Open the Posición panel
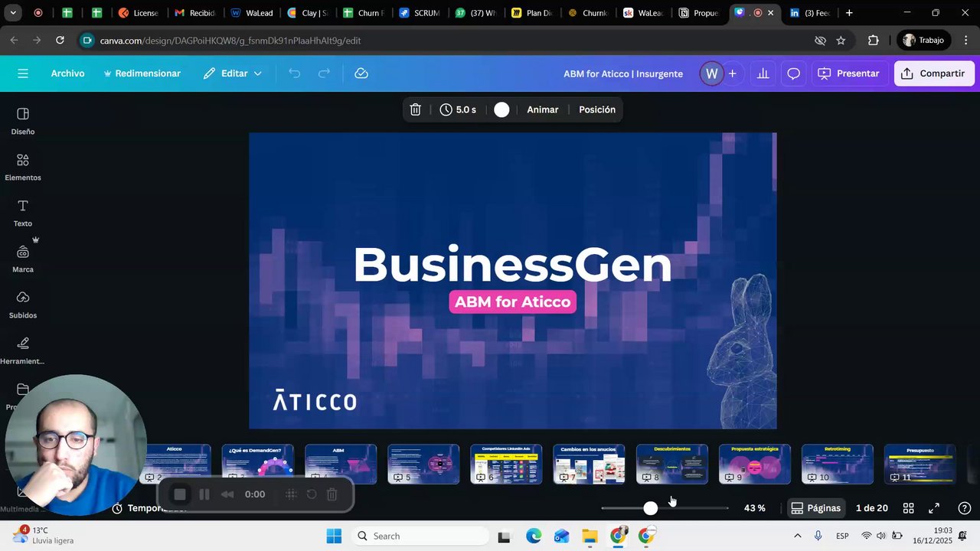This screenshot has width=980, height=551. (x=597, y=109)
